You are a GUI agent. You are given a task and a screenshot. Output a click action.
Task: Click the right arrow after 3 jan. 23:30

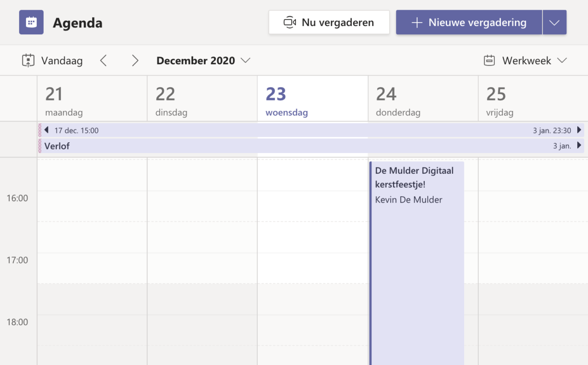(x=580, y=130)
